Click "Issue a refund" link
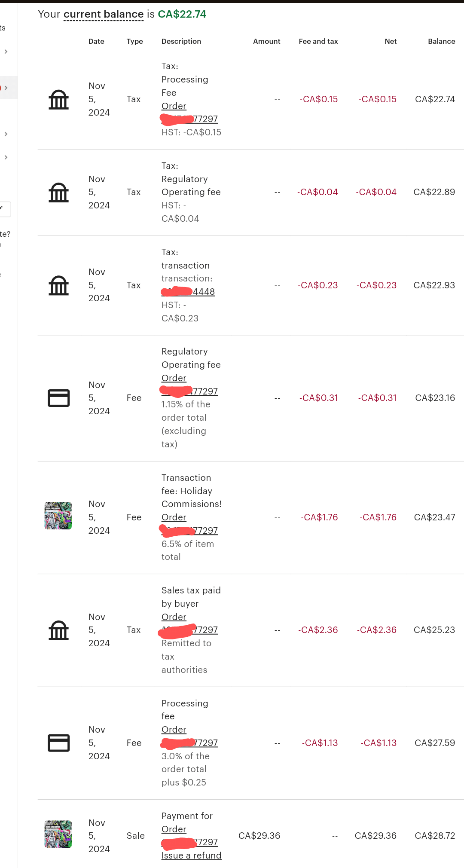464x868 pixels. pyautogui.click(x=191, y=856)
